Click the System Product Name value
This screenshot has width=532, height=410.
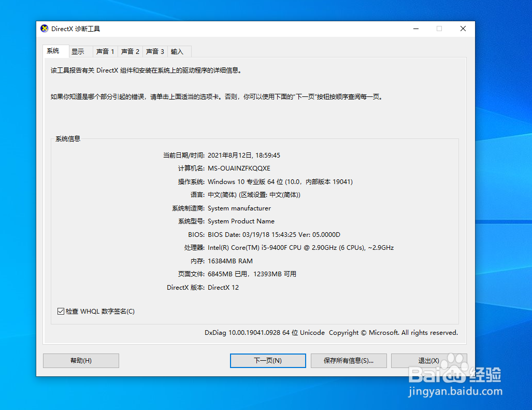click(241, 221)
